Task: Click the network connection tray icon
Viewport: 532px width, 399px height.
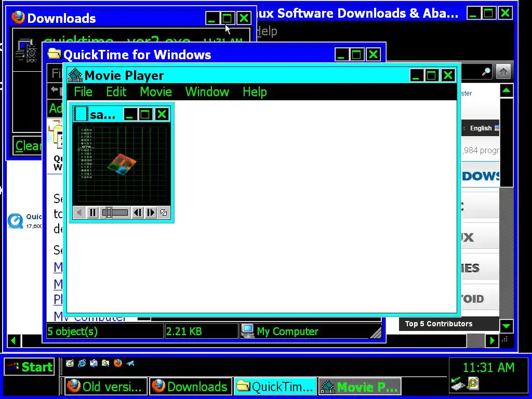Action: coord(457,384)
